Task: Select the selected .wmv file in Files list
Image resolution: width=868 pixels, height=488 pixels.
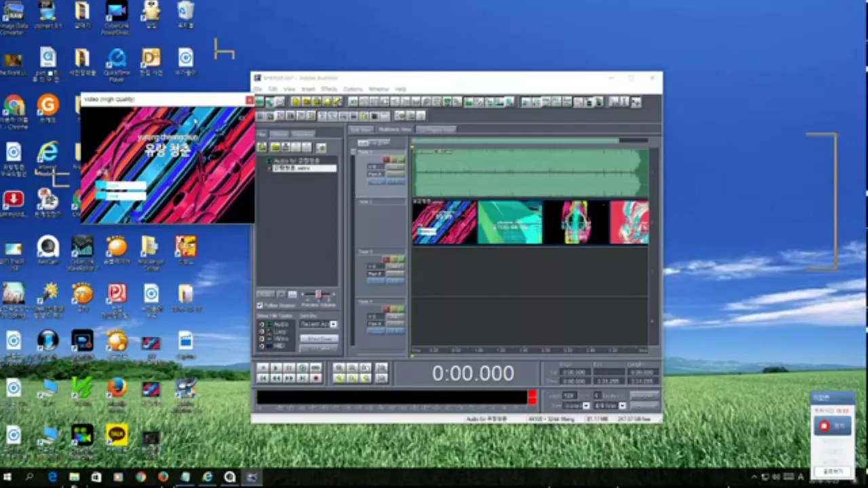Action: pyautogui.click(x=304, y=168)
